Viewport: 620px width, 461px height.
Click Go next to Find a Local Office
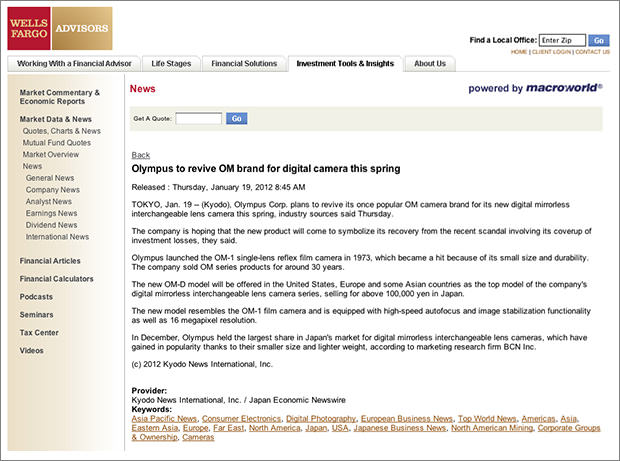click(x=599, y=40)
